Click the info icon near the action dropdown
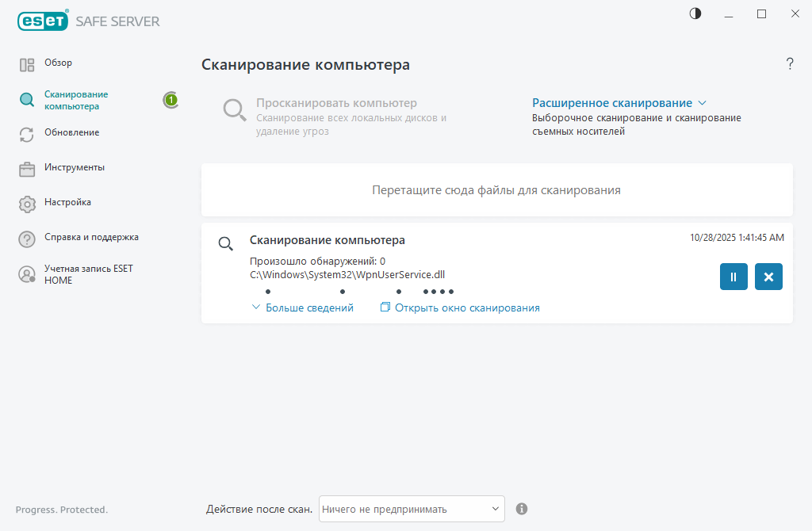The image size is (812, 531). 522,509
